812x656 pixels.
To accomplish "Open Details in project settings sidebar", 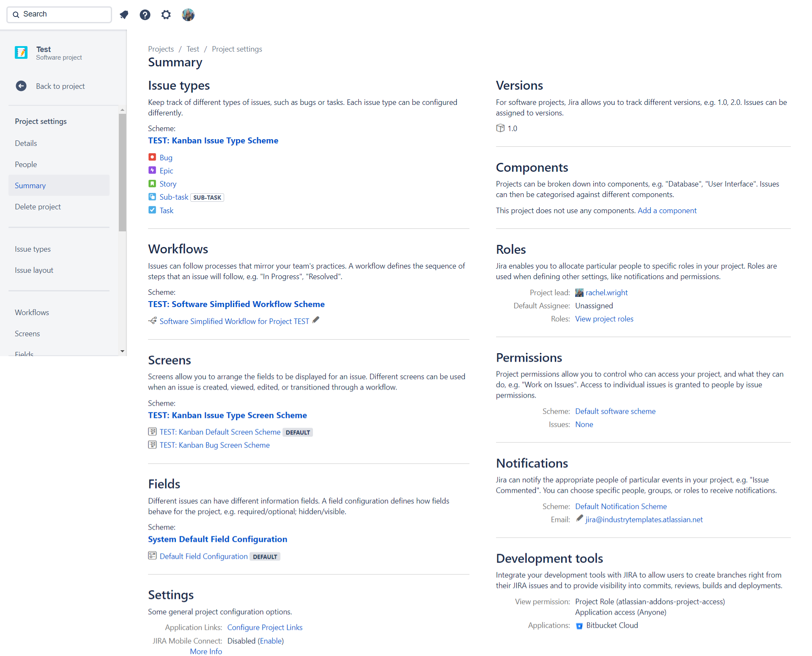I will (x=26, y=143).
